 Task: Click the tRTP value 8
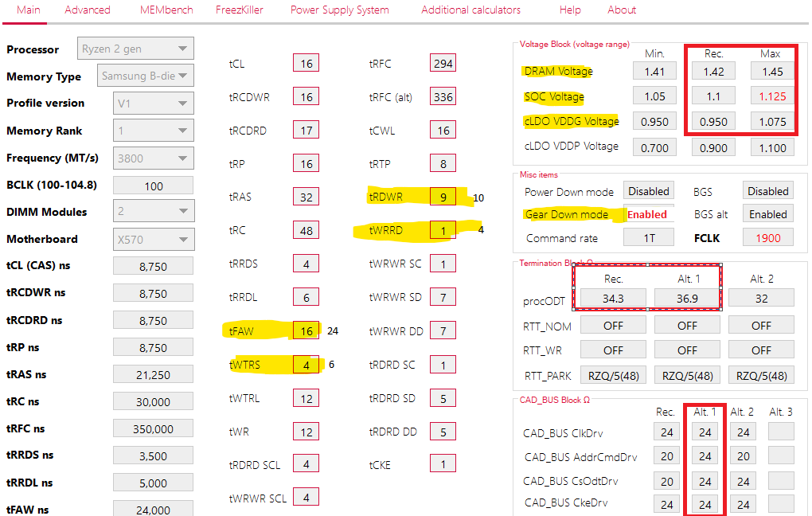coord(443,164)
